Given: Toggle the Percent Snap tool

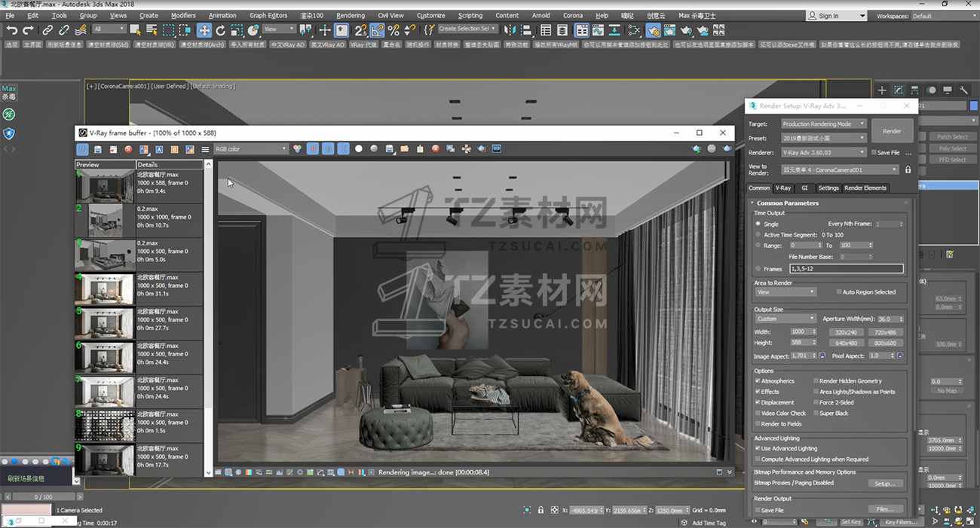Looking at the screenshot, I should [x=394, y=30].
